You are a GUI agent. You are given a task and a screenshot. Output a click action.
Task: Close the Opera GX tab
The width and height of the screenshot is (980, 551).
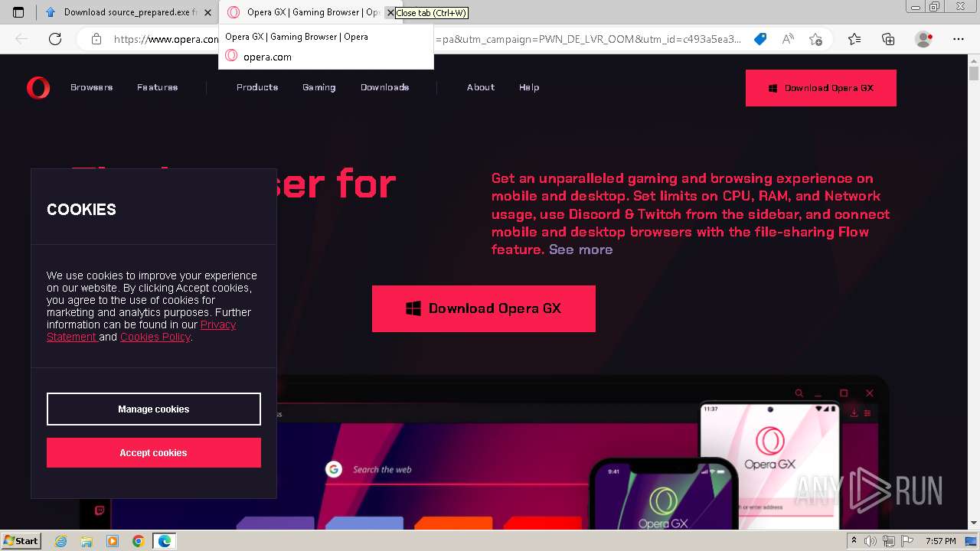pyautogui.click(x=390, y=12)
